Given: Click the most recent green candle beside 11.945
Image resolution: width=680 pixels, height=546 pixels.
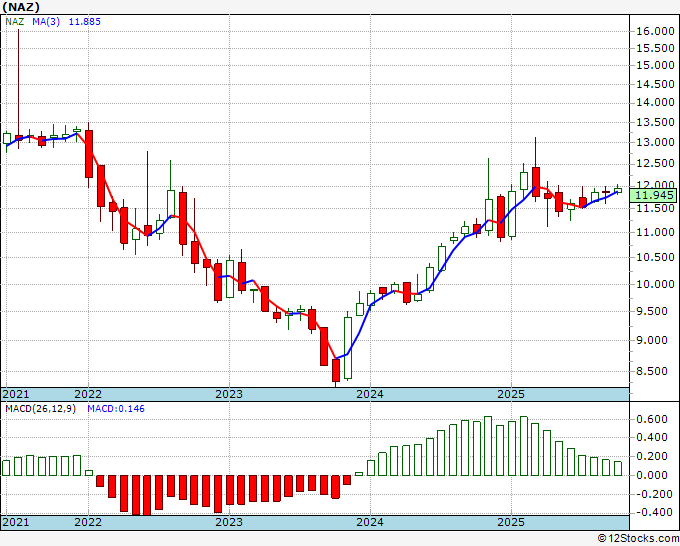Looking at the screenshot, I should 618,190.
